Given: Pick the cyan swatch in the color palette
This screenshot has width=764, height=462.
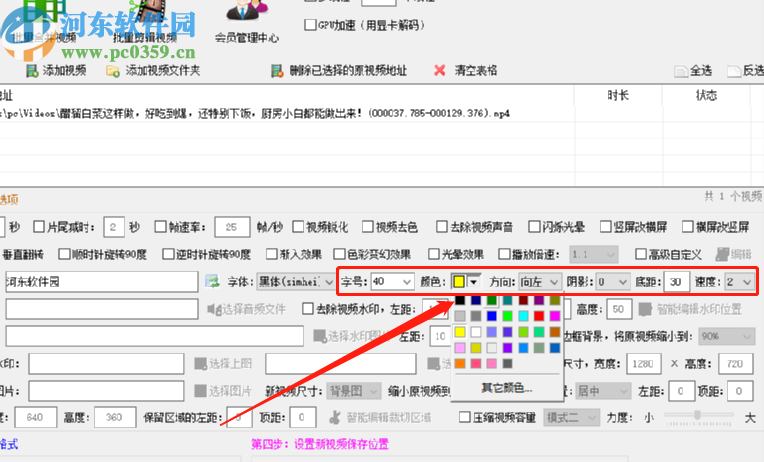Looking at the screenshot, I should coord(523,316).
